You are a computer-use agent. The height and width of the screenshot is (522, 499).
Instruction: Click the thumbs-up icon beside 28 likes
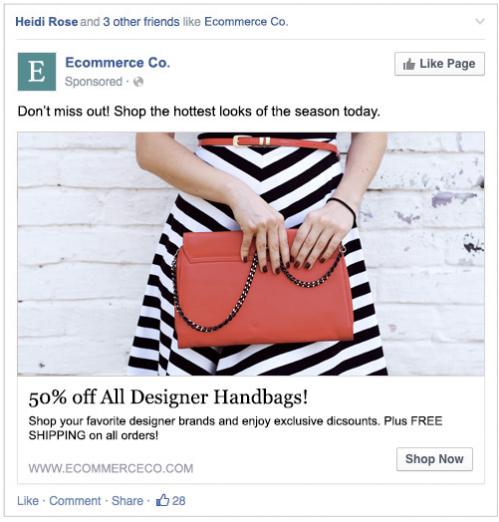click(162, 500)
